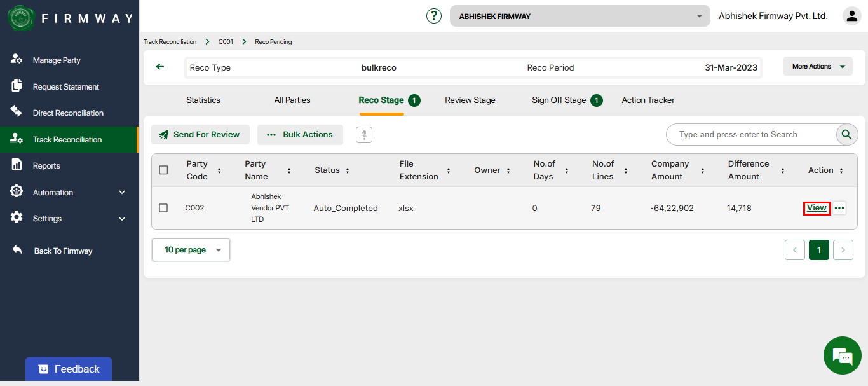Screen dimensions: 868x386
Task: Click the search magnifier icon
Action: click(846, 134)
